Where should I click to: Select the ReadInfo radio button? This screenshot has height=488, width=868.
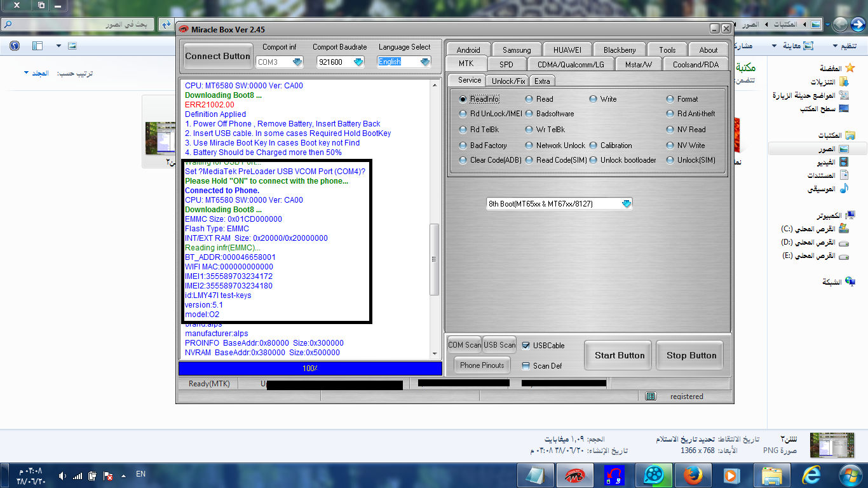479,99
